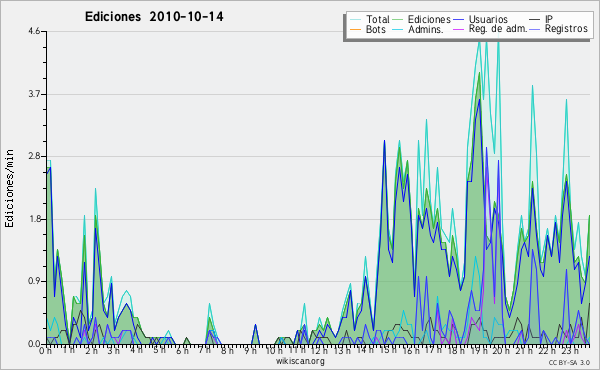Select the 'Reg. de adm.' legend label
The image size is (600, 370).
[498, 29]
